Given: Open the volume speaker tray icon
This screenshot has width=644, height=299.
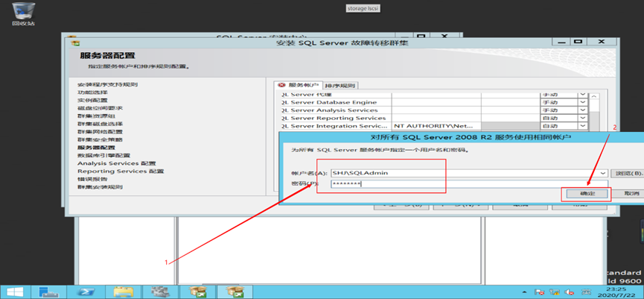Looking at the screenshot, I should point(569,292).
